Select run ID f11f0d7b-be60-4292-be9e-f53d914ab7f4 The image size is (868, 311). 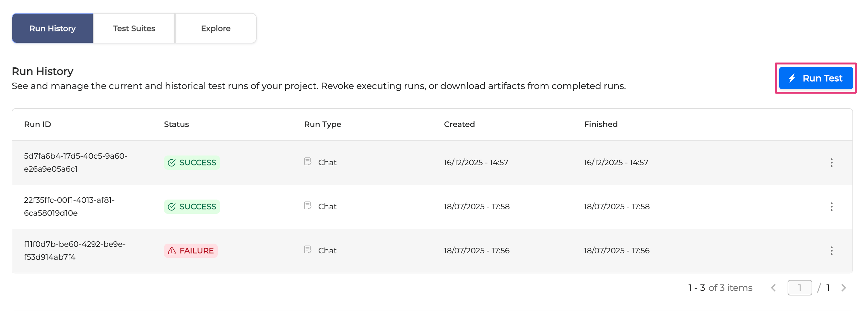[75, 250]
